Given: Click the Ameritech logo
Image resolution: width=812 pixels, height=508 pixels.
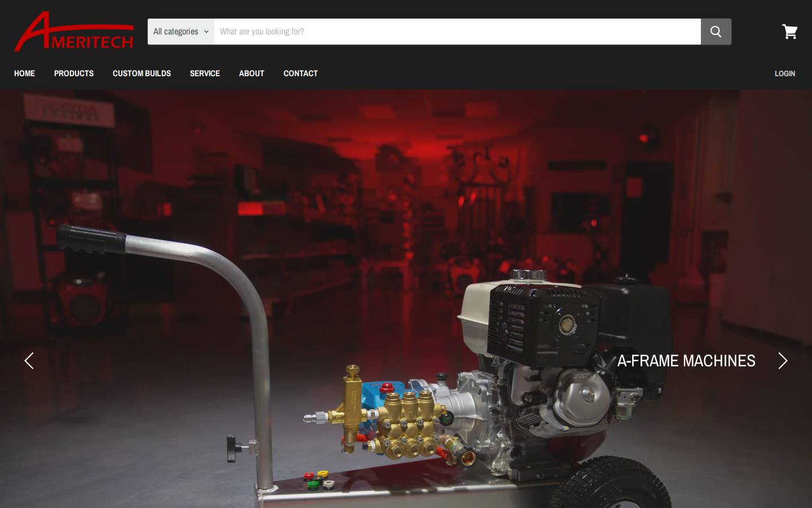Looking at the screenshot, I should pyautogui.click(x=74, y=32).
